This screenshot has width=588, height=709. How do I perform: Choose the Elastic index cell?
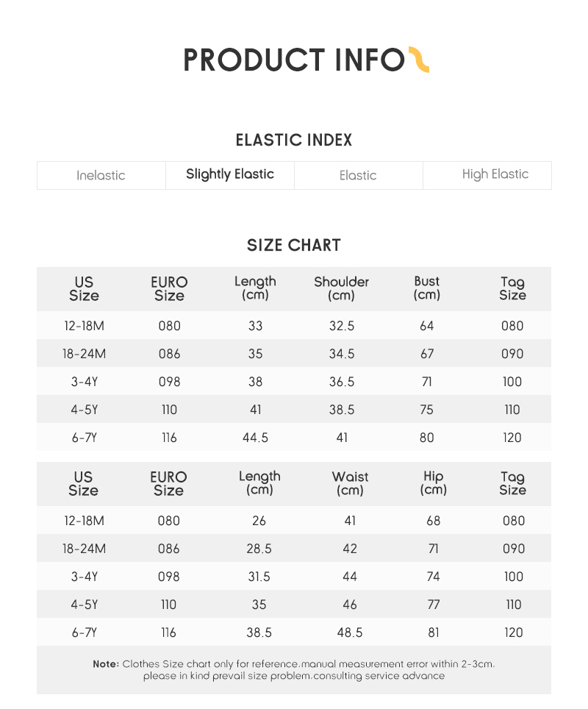coord(359,176)
